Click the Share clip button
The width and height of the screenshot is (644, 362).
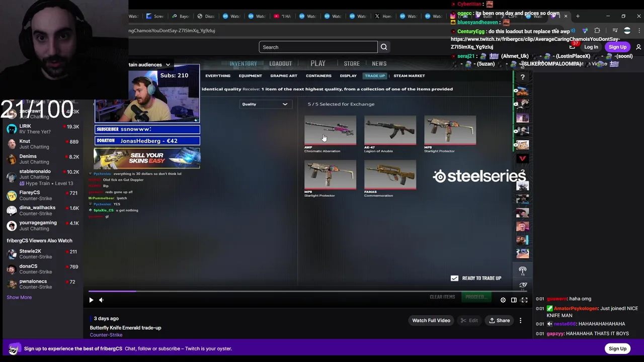[x=498, y=320]
